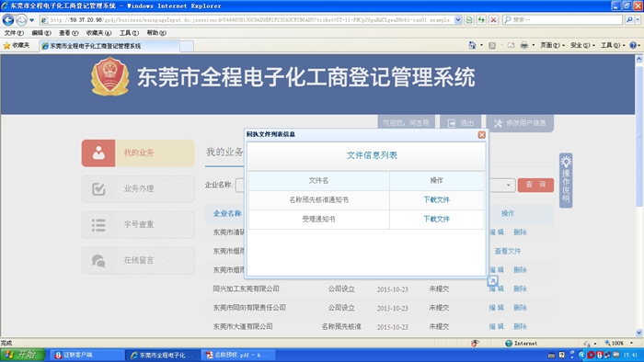
Task: Click 删除 for 东莞市同向有限责任公司
Action: pyautogui.click(x=520, y=308)
